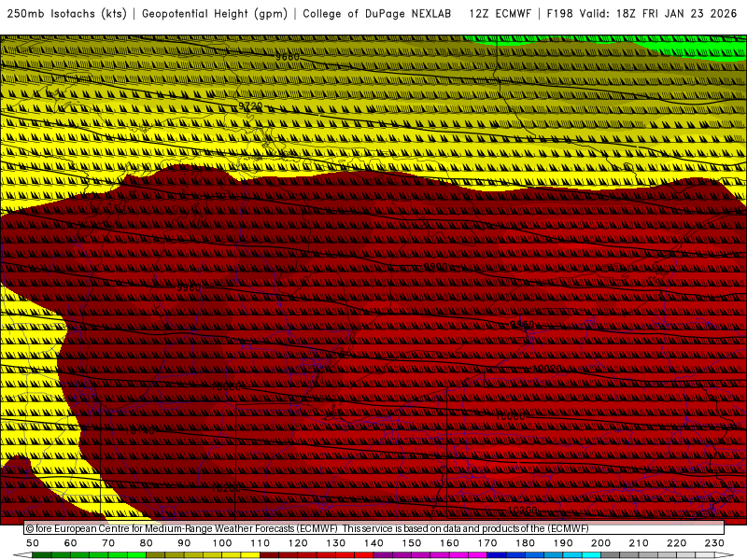The image size is (747, 560).
Task: Click the ECMWF copyright notice banner
Action: 374,528
